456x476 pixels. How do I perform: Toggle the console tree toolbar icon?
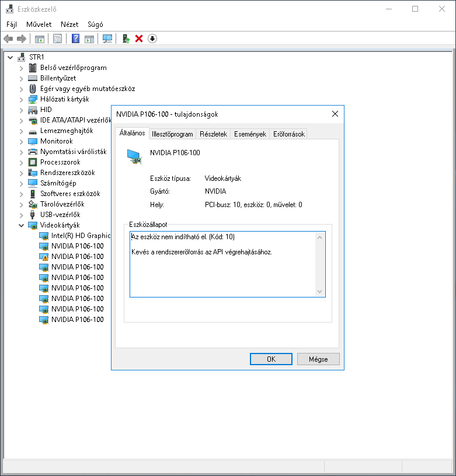[40, 39]
